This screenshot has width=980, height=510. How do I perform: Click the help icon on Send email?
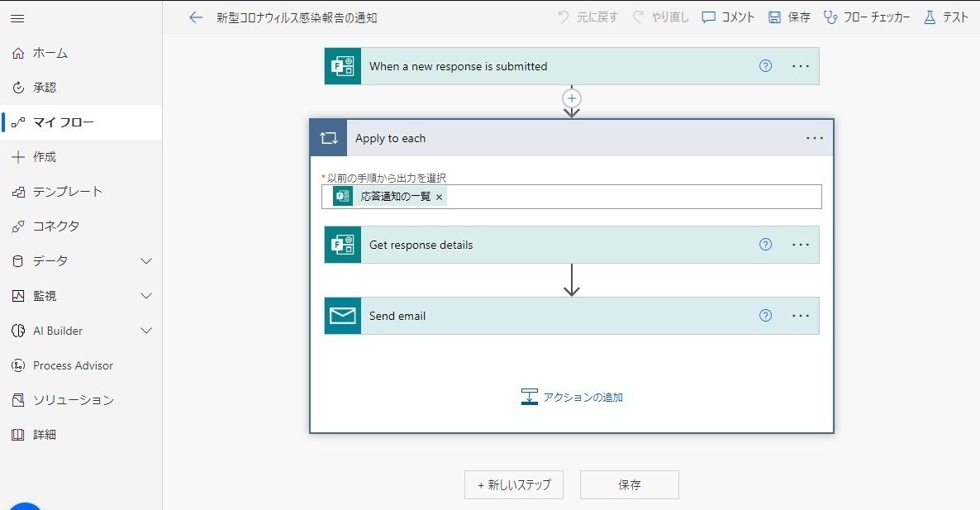[765, 315]
